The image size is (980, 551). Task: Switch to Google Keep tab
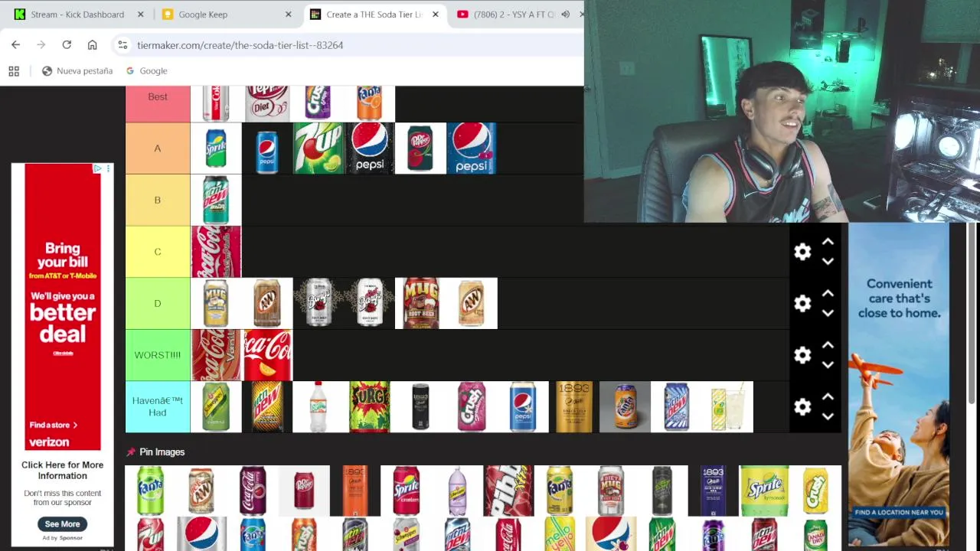tap(203, 15)
